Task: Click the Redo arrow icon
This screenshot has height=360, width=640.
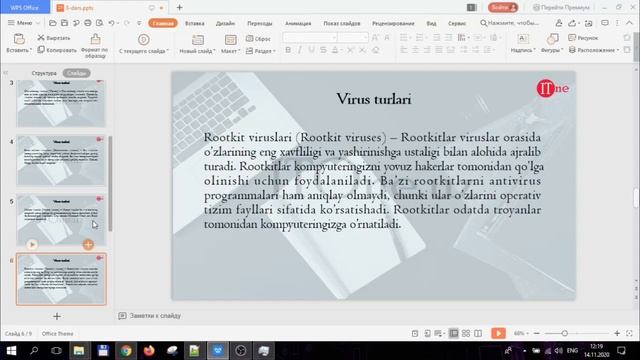Action: tap(127, 23)
